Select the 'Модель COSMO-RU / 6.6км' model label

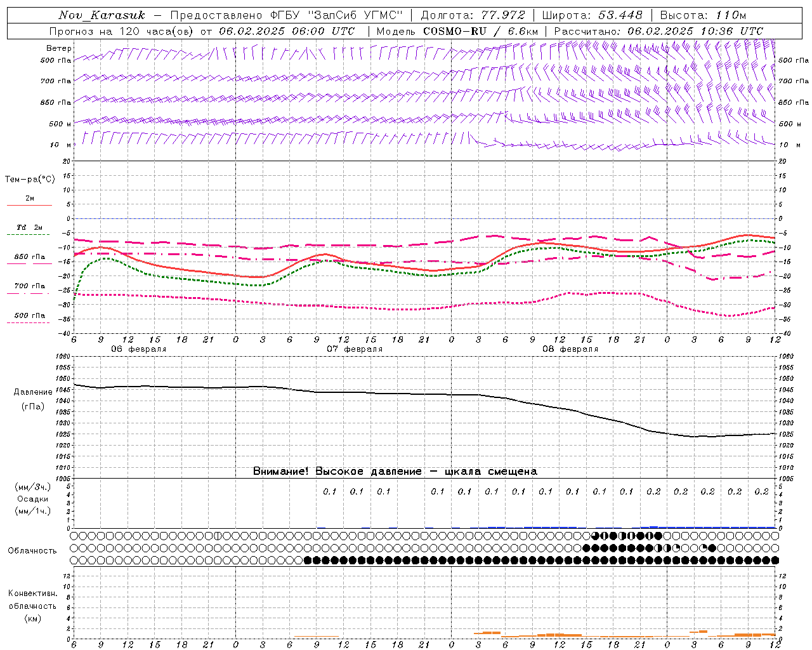(x=457, y=31)
